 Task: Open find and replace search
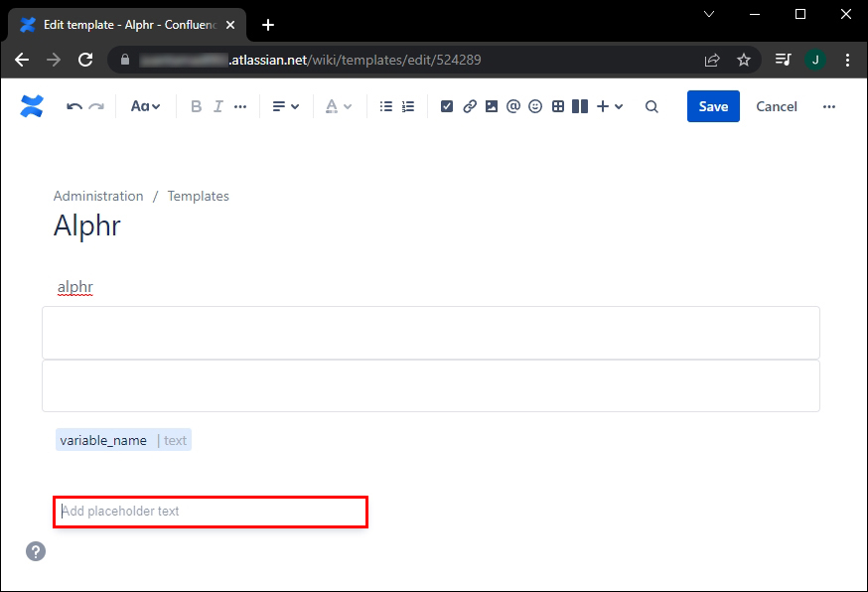point(651,106)
